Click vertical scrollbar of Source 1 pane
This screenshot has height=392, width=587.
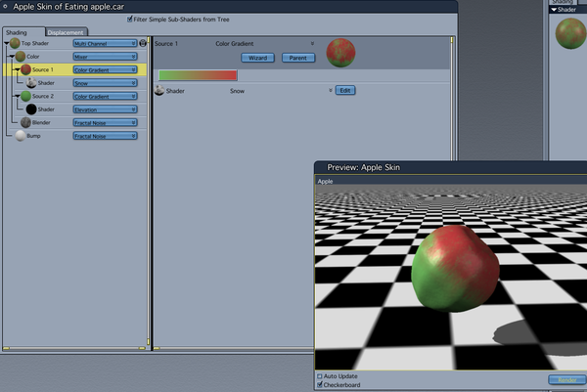(x=452, y=99)
